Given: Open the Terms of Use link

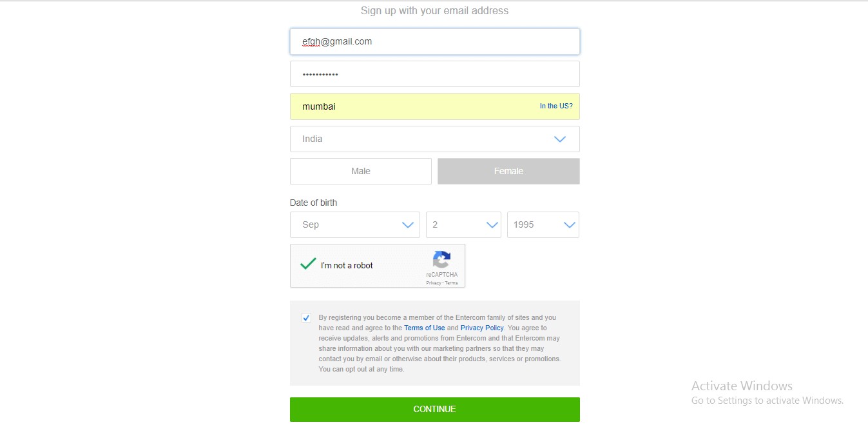Looking at the screenshot, I should pos(425,328).
